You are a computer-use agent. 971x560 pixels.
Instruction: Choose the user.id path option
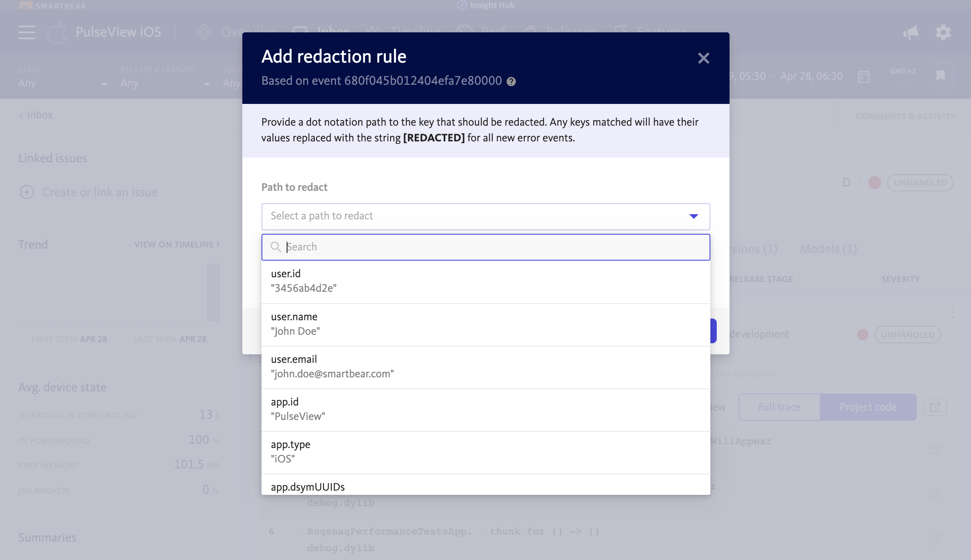(485, 281)
